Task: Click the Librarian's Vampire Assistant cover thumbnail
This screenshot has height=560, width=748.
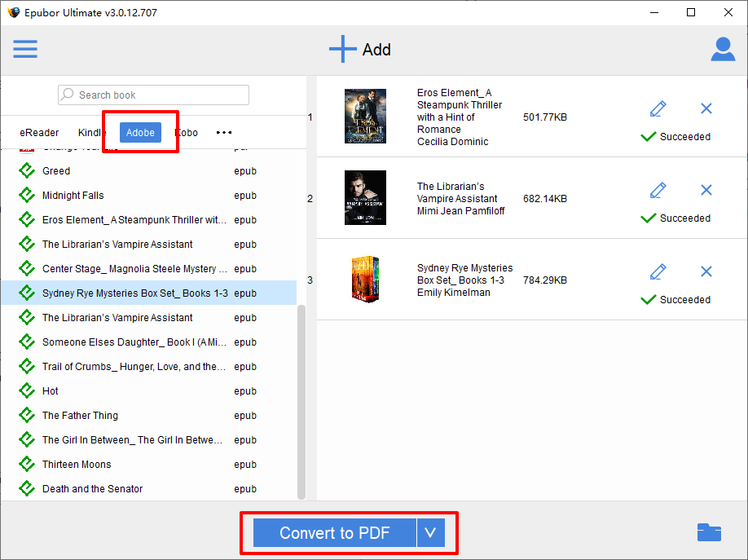Action: [365, 197]
